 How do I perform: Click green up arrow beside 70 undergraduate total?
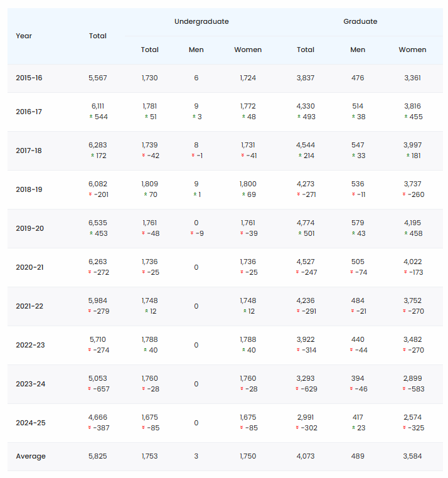[146, 194]
